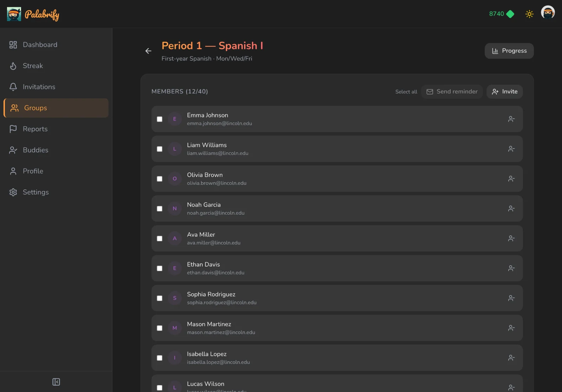Image resolution: width=562 pixels, height=392 pixels.
Task: Collapse the sidebar panel icon
Action: point(56,382)
